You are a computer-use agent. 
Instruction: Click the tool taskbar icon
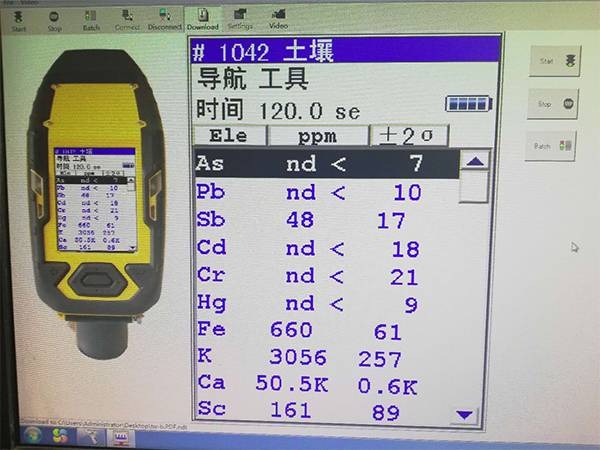pos(90,437)
